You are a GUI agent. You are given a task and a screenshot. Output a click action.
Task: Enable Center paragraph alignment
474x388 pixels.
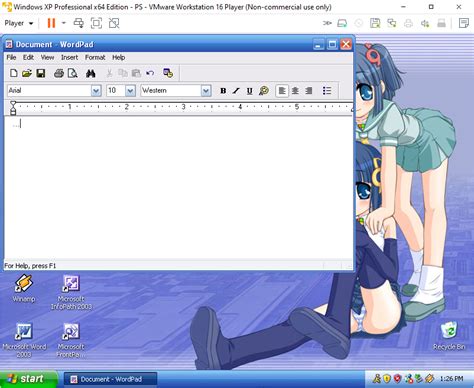(x=295, y=90)
